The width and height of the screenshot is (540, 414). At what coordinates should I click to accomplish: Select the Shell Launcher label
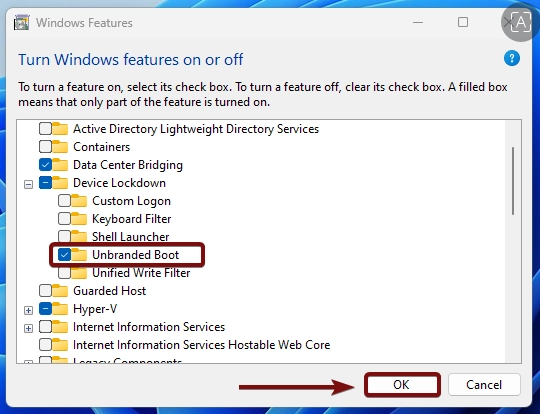point(131,237)
